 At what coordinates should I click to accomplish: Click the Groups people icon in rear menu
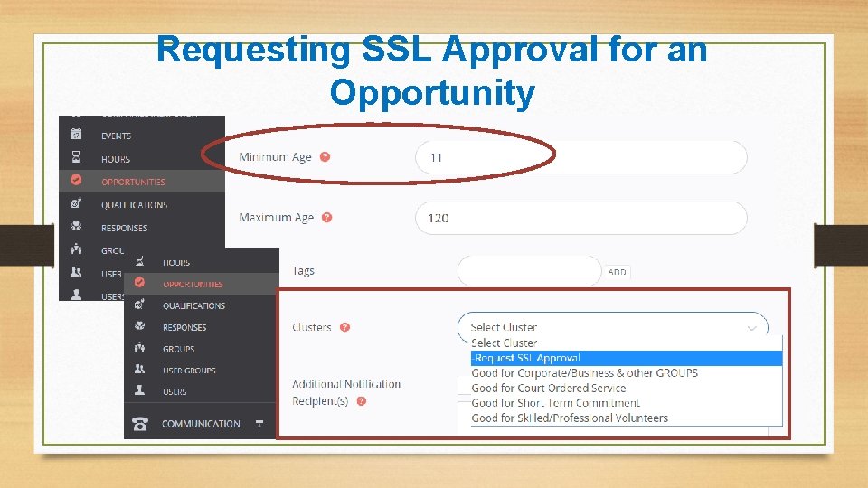click(76, 249)
